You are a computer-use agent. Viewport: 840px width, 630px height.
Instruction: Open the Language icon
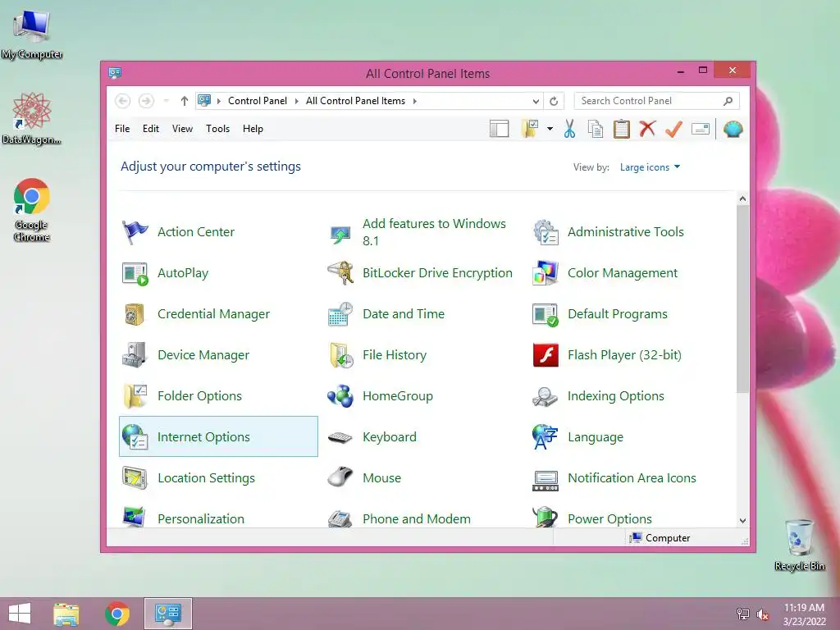tap(546, 436)
